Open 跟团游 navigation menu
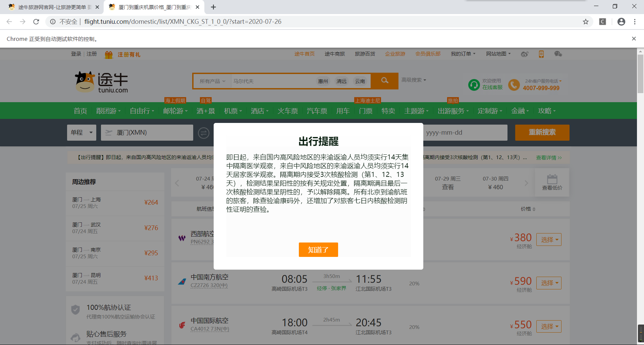 pos(108,111)
